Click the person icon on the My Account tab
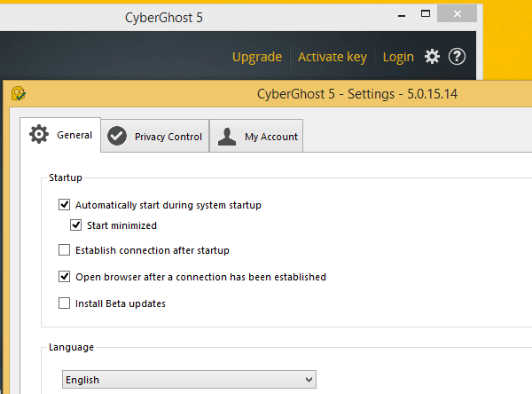 click(227, 137)
